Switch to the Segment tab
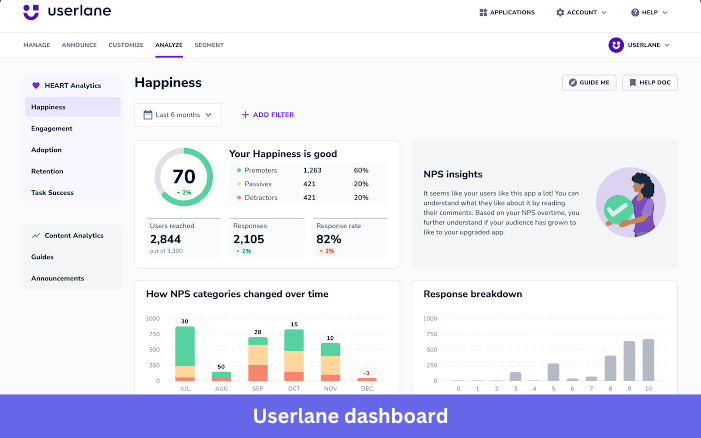The width and height of the screenshot is (701, 438). [x=209, y=45]
